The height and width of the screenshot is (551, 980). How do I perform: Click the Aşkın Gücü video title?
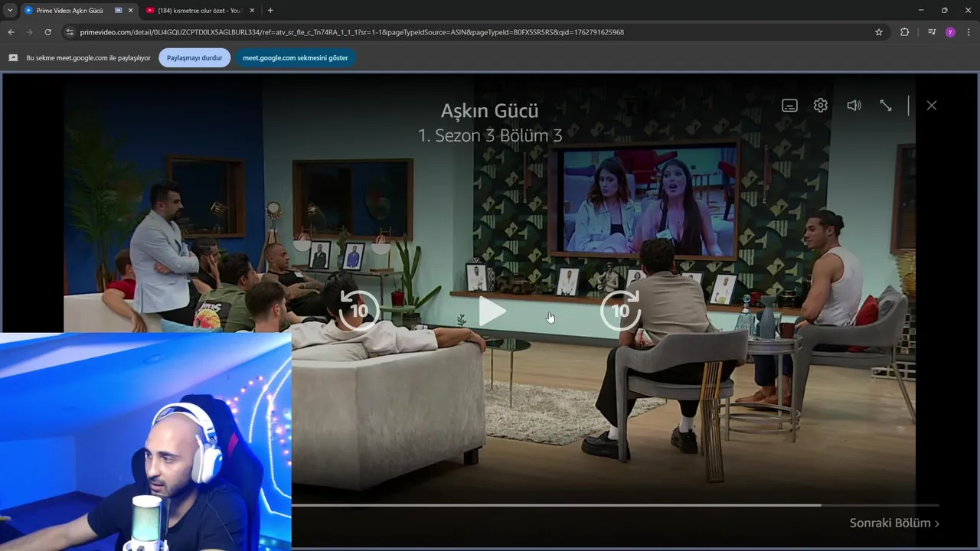tap(489, 111)
